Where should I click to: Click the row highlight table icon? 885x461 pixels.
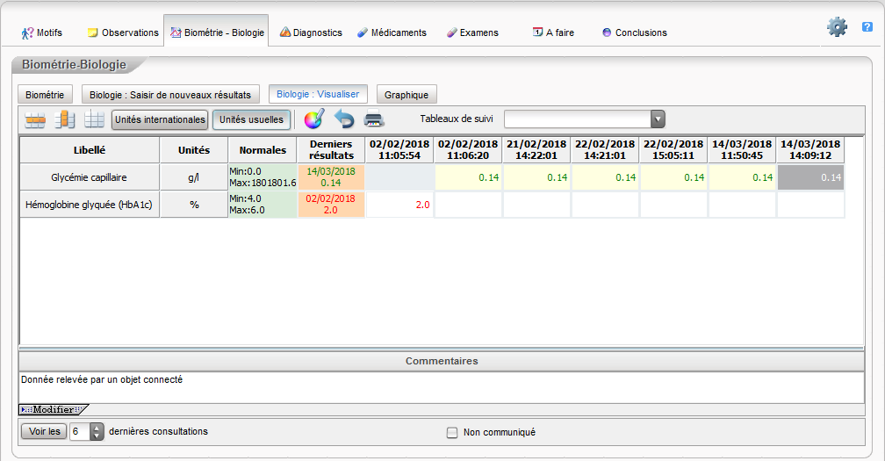tap(35, 120)
